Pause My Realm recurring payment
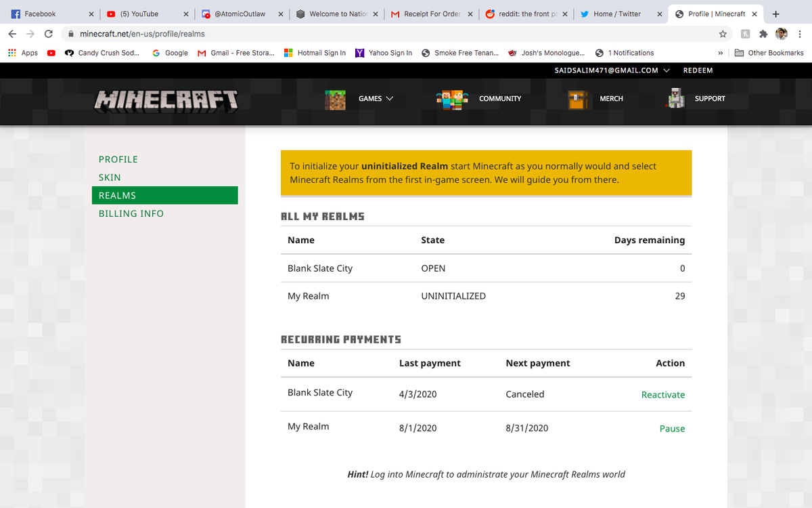Screen dimensions: 812x508 click(672, 429)
